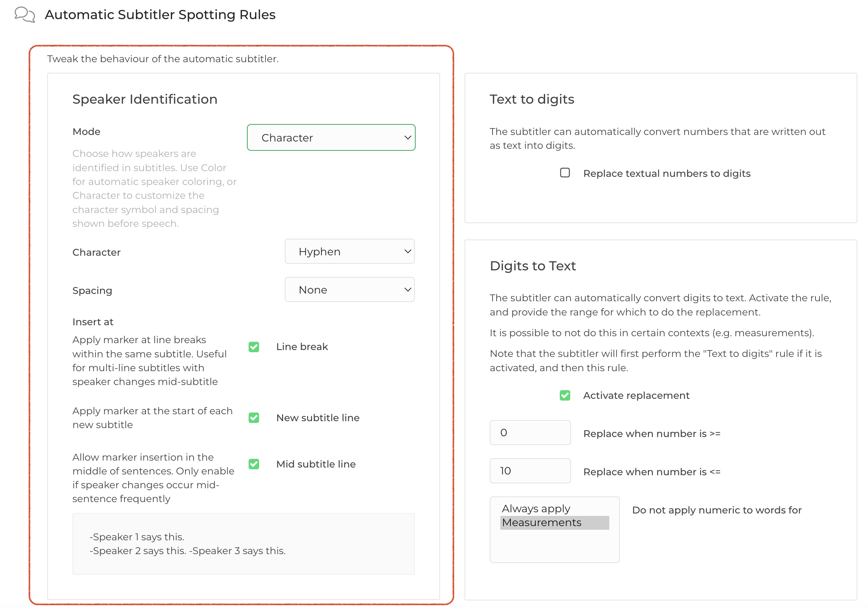Click the minimum number field containing 0
Screen dimensions: 868x609
point(530,433)
